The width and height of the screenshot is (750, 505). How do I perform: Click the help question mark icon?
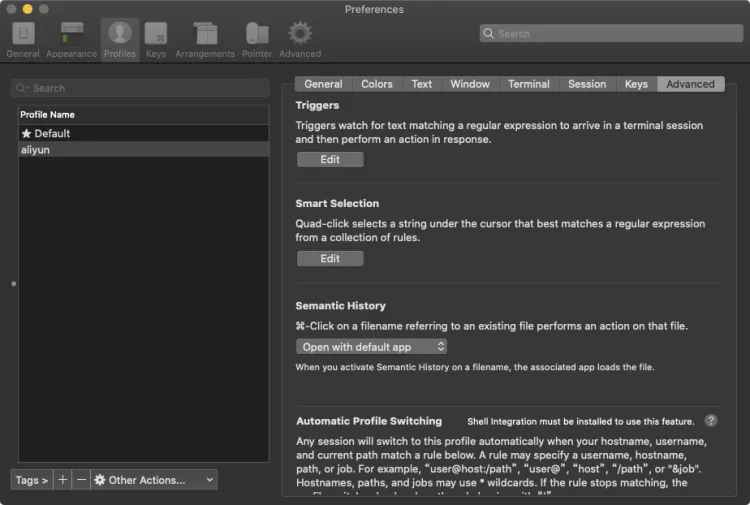[711, 421]
